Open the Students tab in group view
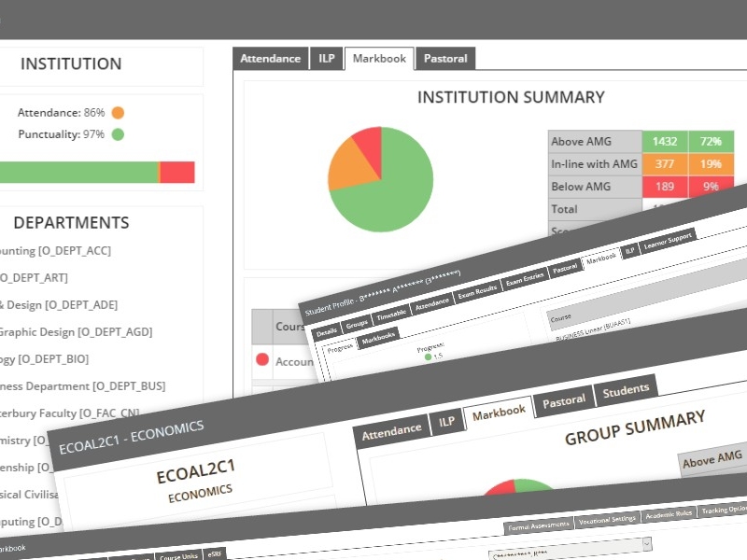This screenshot has width=747, height=560. click(626, 391)
